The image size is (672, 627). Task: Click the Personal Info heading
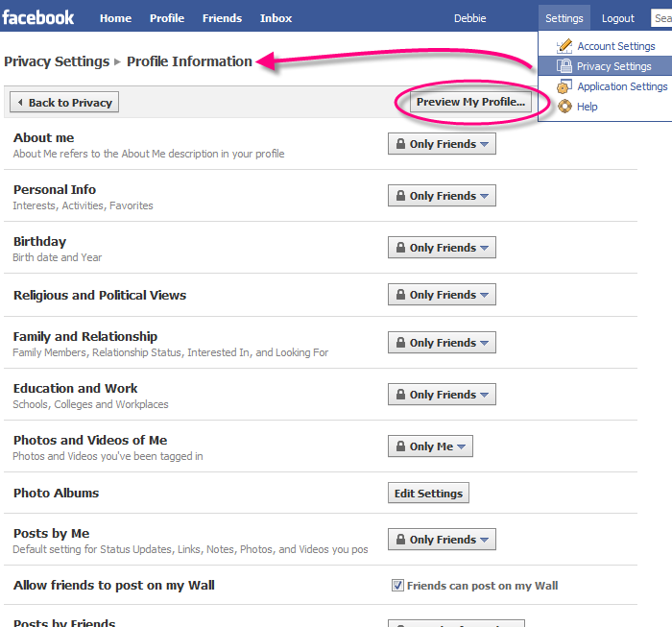point(55,189)
